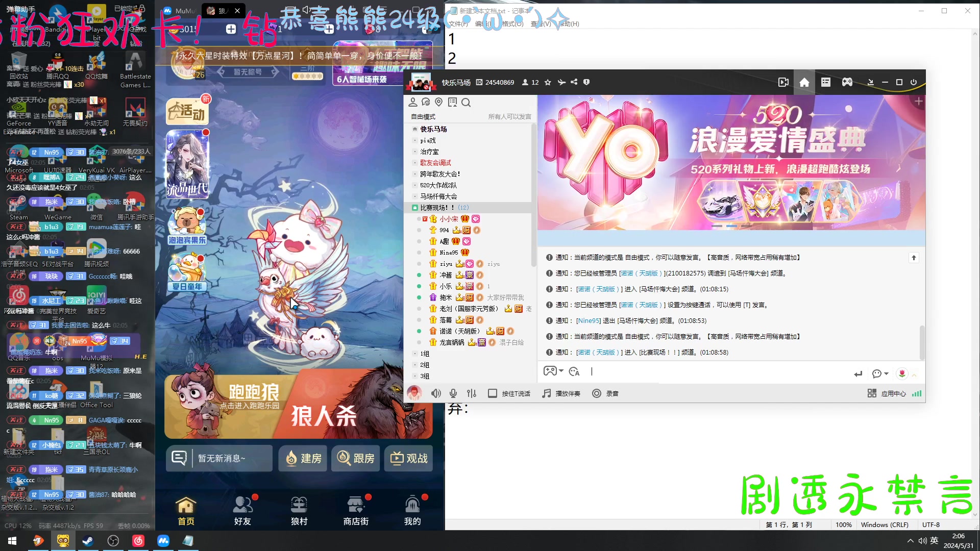Select the 治疗室 channel

429,152
